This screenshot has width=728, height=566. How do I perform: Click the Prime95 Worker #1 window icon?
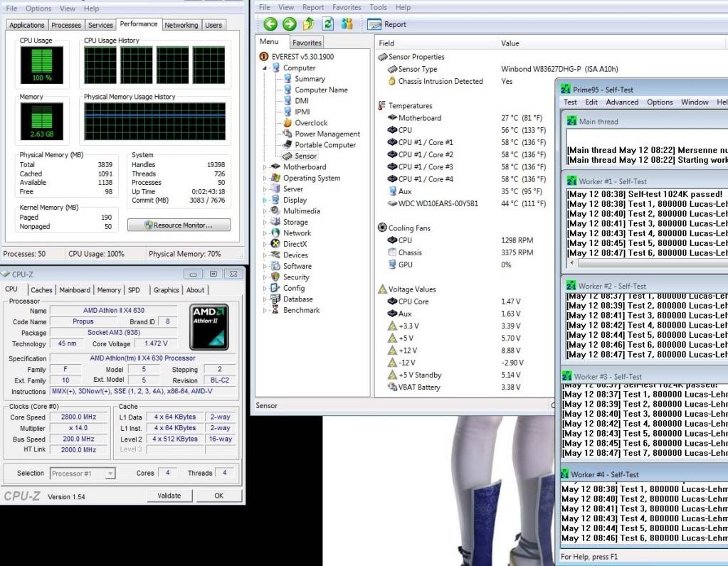(x=571, y=181)
